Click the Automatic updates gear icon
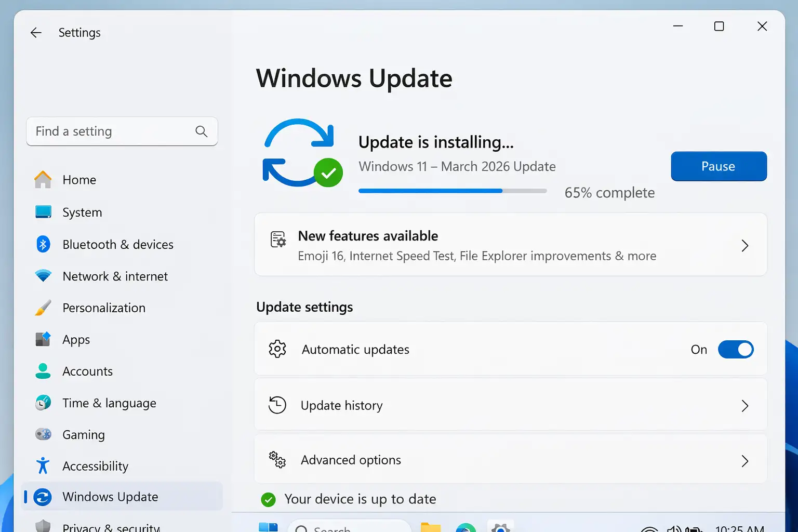The image size is (798, 532). [278, 349]
